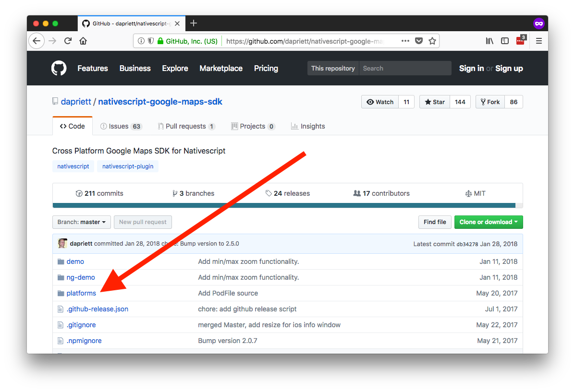Screen dimensions: 575x392
Task: Open the Explore nav item
Action: 175,68
